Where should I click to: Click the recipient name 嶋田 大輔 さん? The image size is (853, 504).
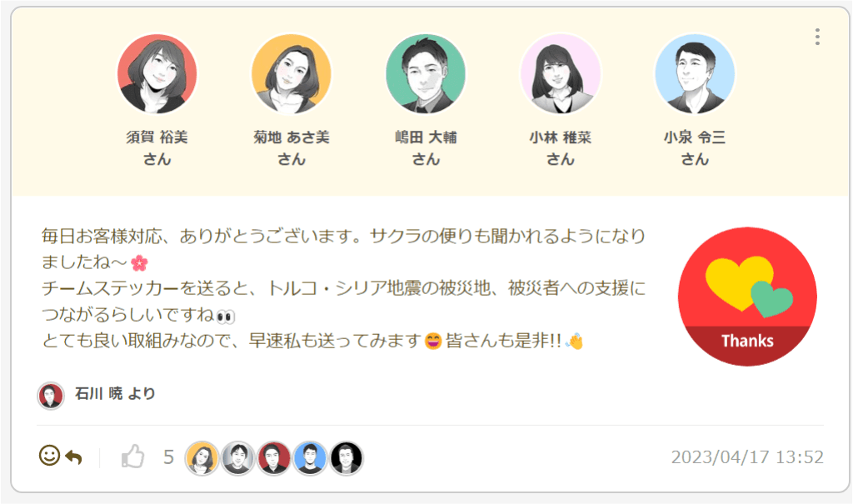(426, 148)
